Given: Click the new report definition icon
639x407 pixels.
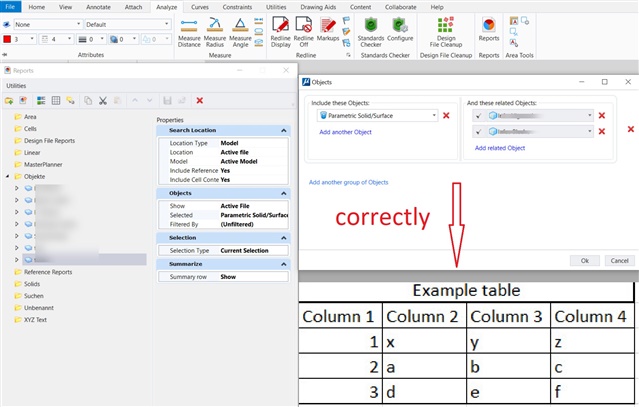Looking at the screenshot, I should coord(23,101).
